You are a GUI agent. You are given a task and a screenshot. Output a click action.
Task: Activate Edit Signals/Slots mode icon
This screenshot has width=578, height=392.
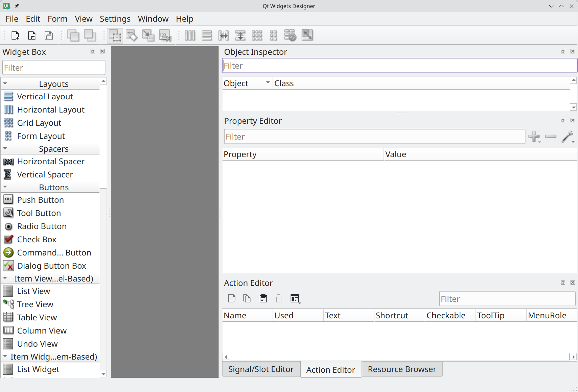[132, 35]
